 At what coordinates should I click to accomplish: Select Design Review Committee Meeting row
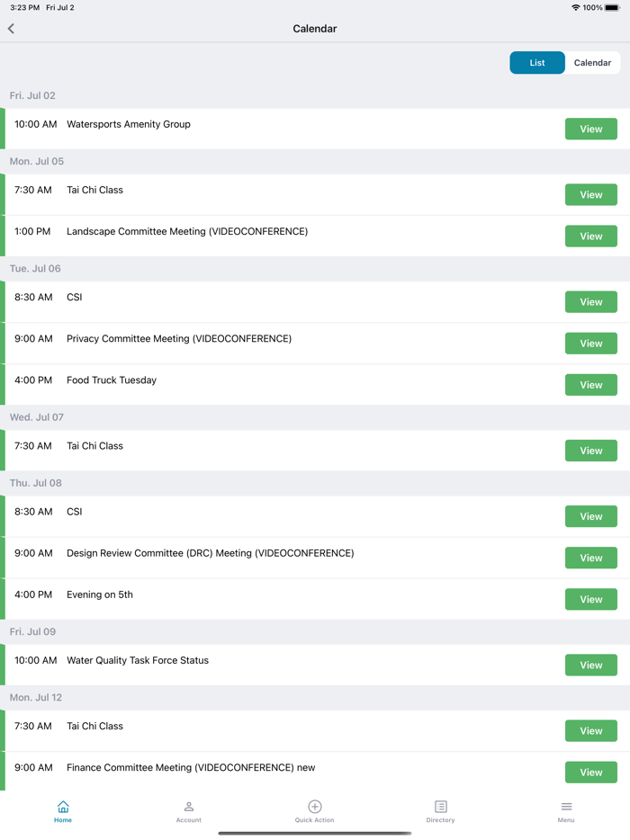(210, 554)
